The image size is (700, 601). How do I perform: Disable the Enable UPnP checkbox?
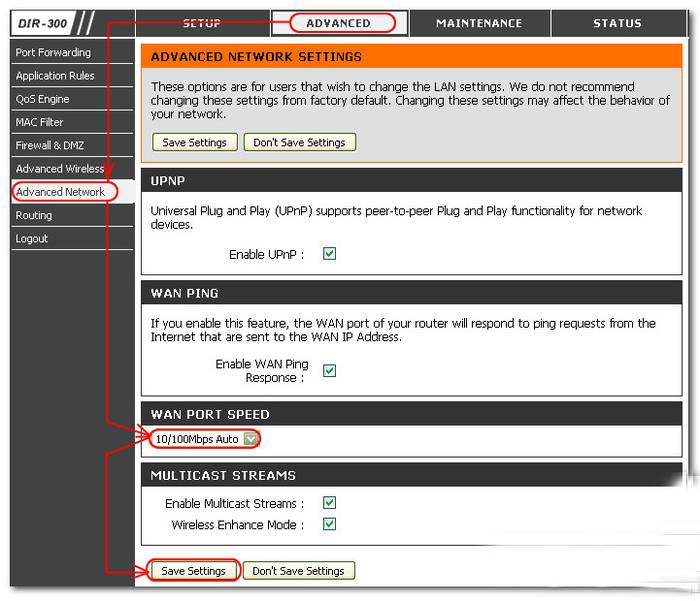(329, 254)
